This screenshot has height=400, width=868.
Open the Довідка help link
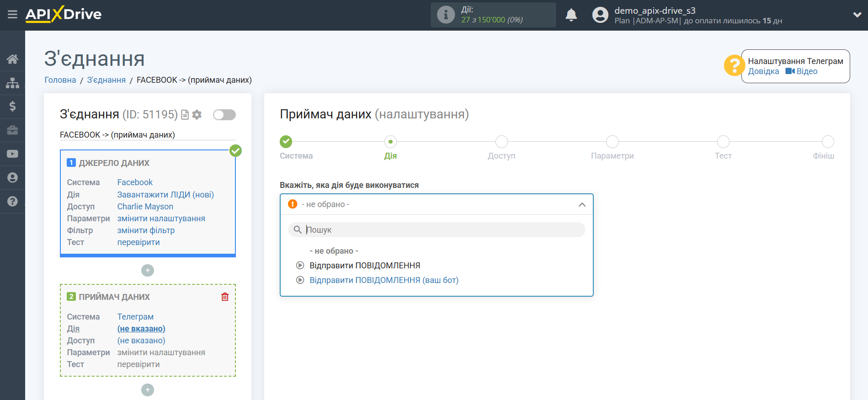pos(763,71)
